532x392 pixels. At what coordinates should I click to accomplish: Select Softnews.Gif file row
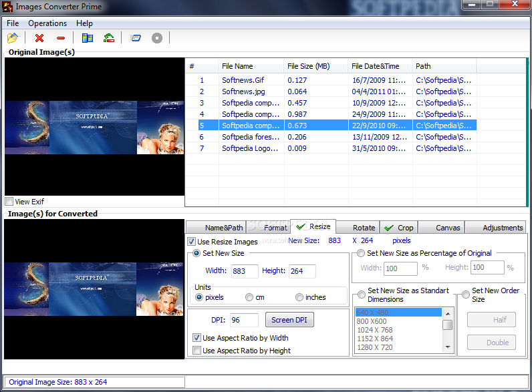[x=331, y=80]
